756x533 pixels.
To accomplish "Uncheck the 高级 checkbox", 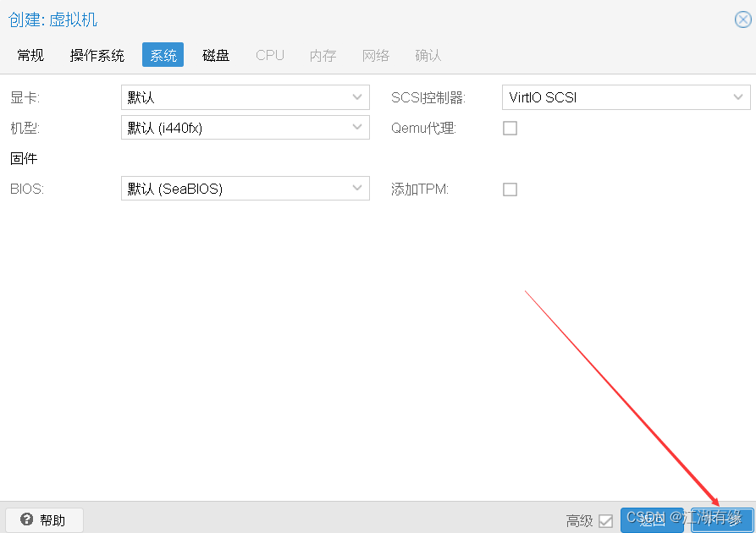I will [607, 521].
